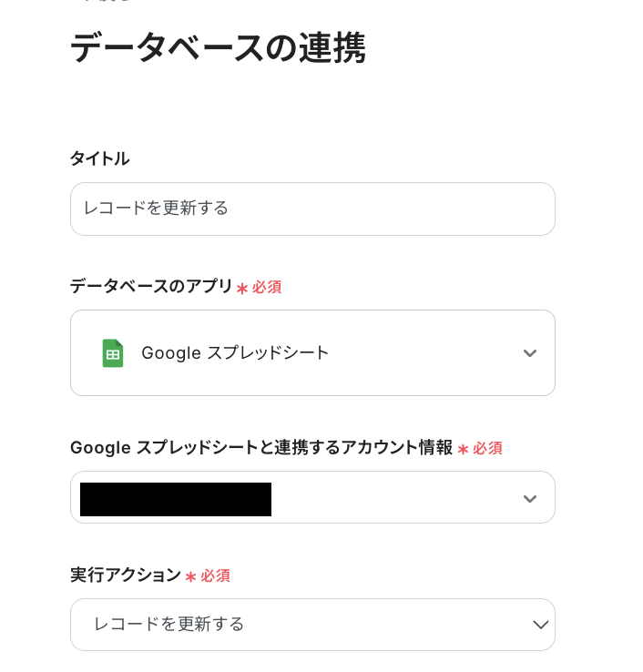Expand the データベースのアプリ dropdown chevron
Image resolution: width=643 pixels, height=672 pixels.
530,353
